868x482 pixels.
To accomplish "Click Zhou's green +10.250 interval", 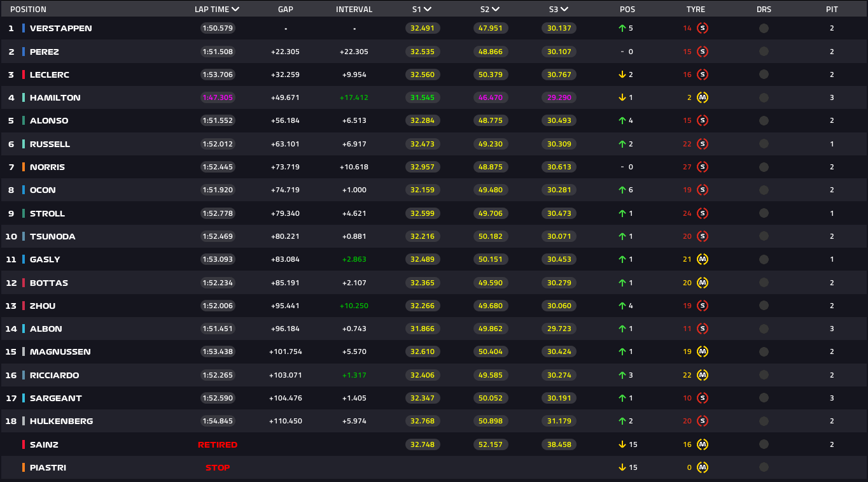I will 354,306.
